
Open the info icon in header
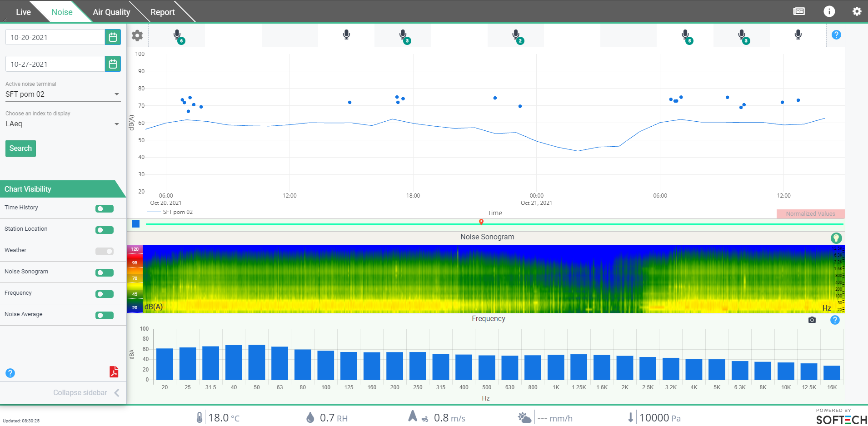coord(829,11)
